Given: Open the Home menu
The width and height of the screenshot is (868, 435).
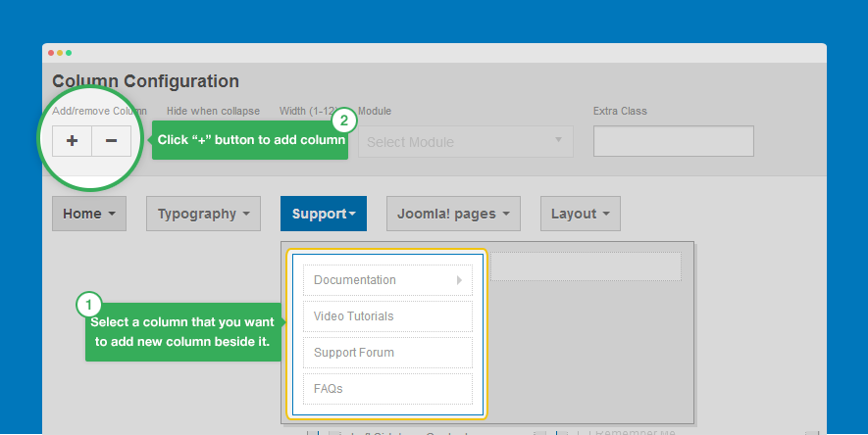Looking at the screenshot, I should (89, 214).
